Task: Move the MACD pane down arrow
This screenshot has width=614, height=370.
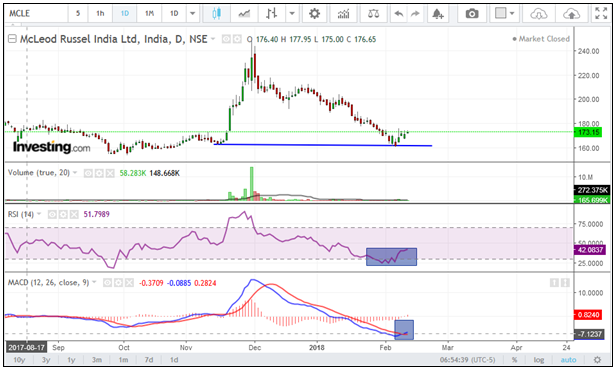Action: click(565, 282)
